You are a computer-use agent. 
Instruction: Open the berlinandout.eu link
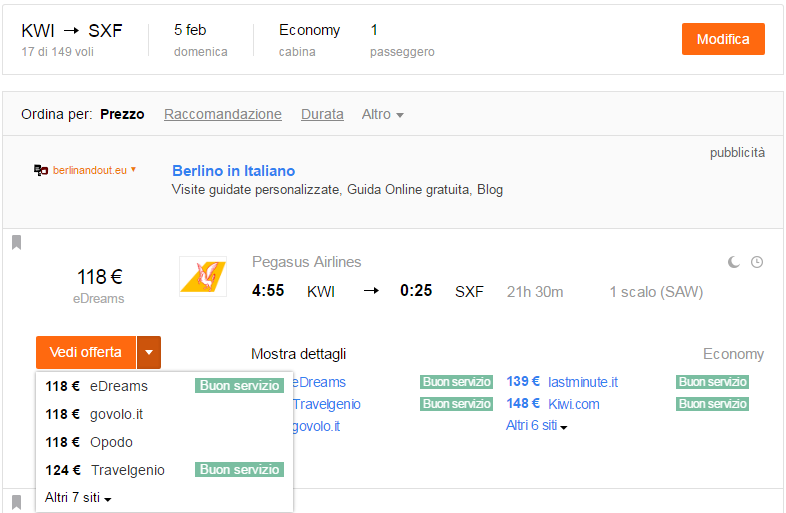pos(90,170)
